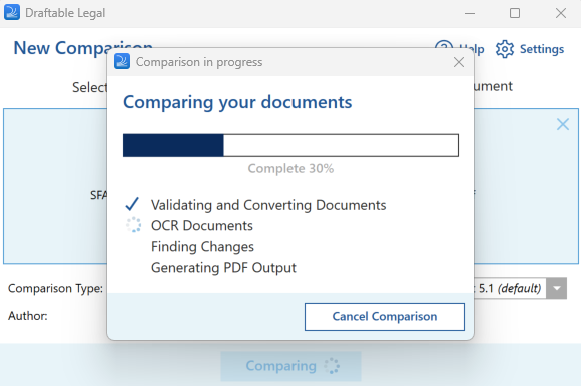Screen dimensions: 582x386
Task: Click the Draftable icon in dialog header
Action: [122, 62]
